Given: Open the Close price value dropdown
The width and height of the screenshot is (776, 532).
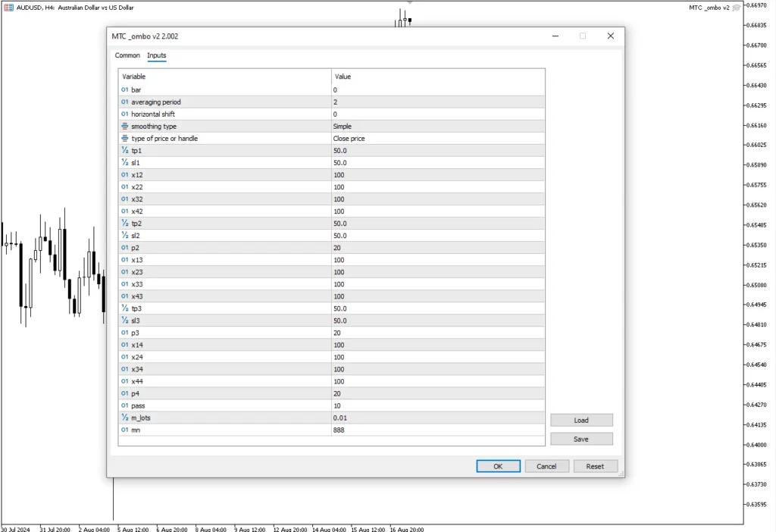Looking at the screenshot, I should 438,139.
